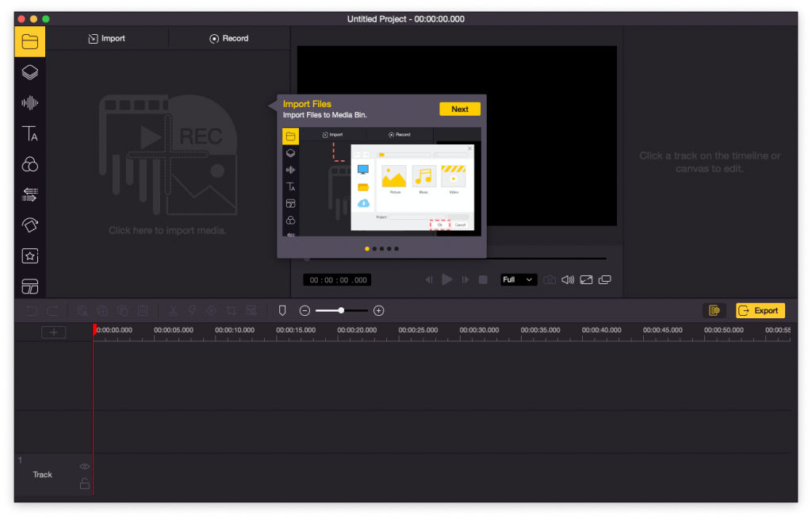Screen dimensions: 812x519
Task: Toggle the preview volume speaker icon
Action: 568,280
